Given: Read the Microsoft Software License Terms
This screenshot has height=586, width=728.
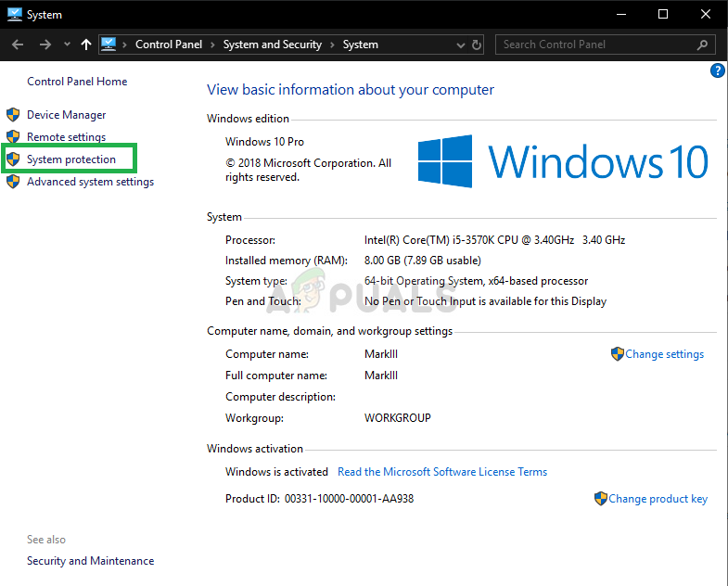Looking at the screenshot, I should click(442, 472).
